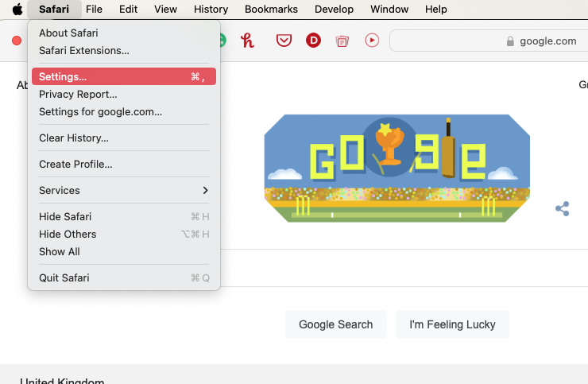588x384 pixels.
Task: Click the red window close button
Action: (x=17, y=41)
